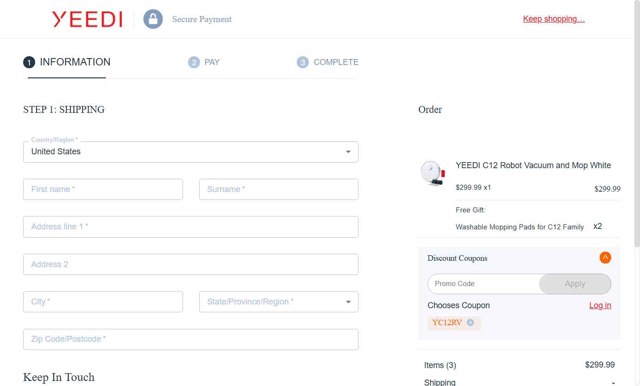Screen dimensions: 640x386
Task: Open the Log in link
Action: (600, 305)
